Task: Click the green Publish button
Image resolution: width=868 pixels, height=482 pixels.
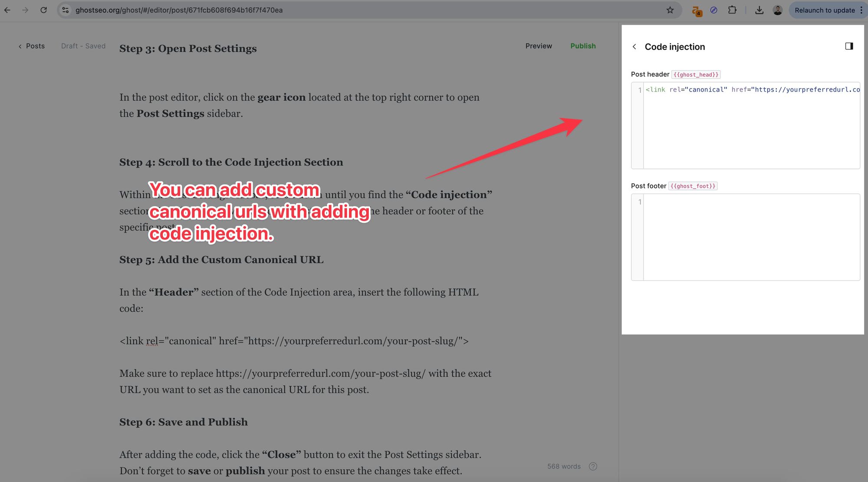Action: click(x=583, y=46)
